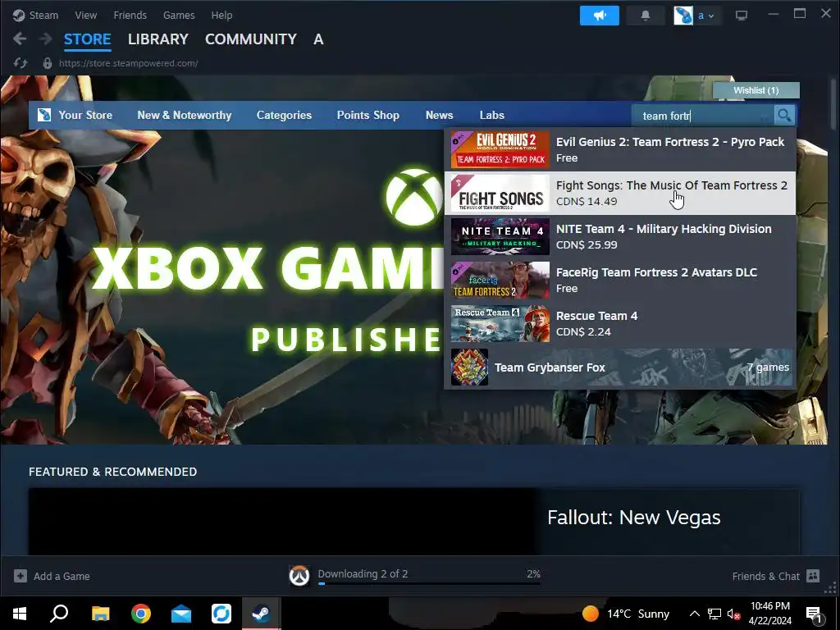Image resolution: width=840 pixels, height=630 pixels.
Task: Open the Games menu
Action: click(x=179, y=15)
